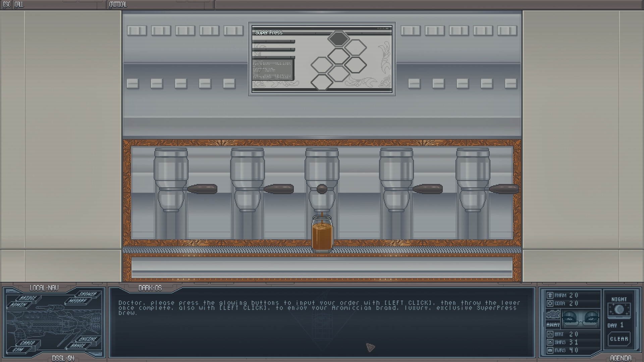644x362 pixels.
Task: Click the FVRS icon showing 40
Action: pyautogui.click(x=550, y=350)
